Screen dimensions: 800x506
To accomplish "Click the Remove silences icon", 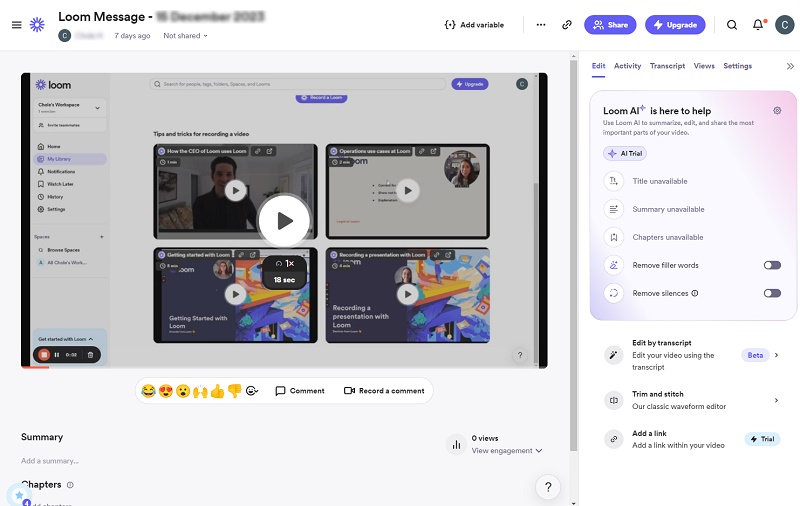I will (x=614, y=293).
